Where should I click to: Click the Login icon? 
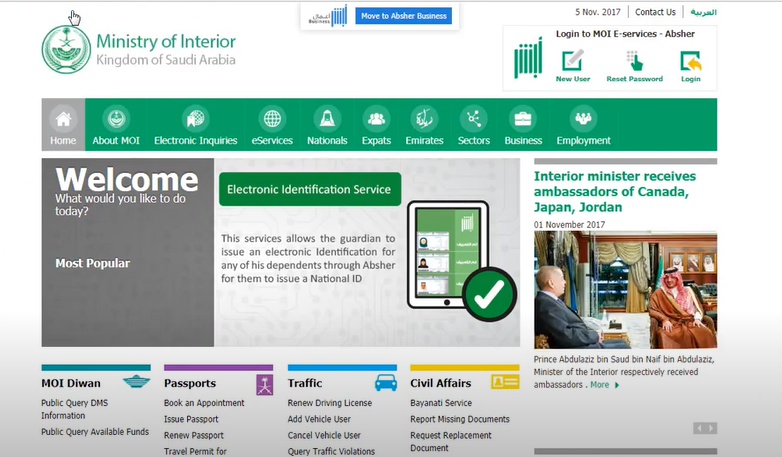click(690, 61)
